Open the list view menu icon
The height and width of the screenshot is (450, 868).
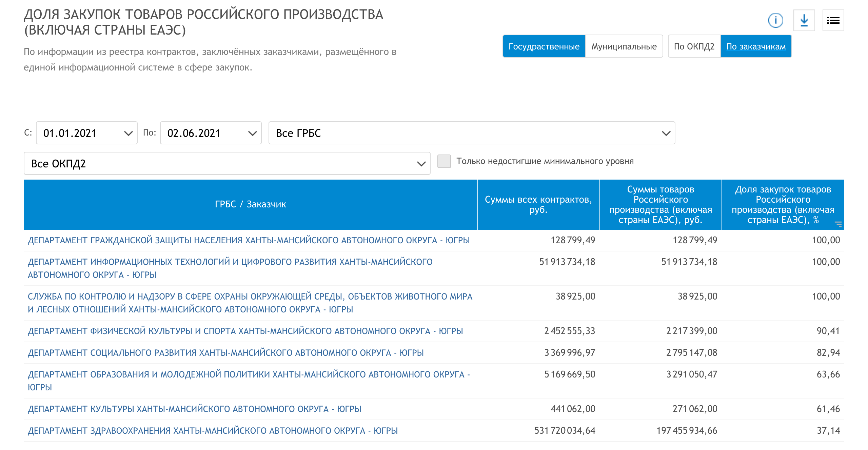point(833,20)
